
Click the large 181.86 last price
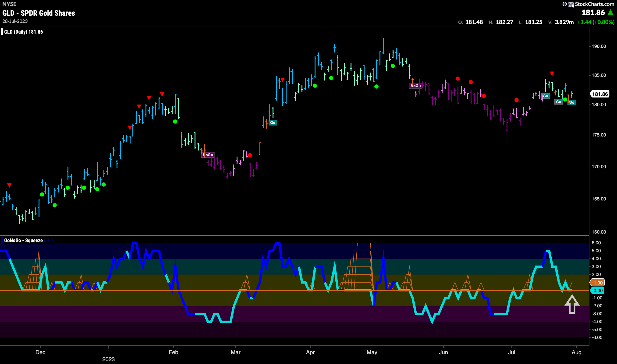(x=593, y=13)
